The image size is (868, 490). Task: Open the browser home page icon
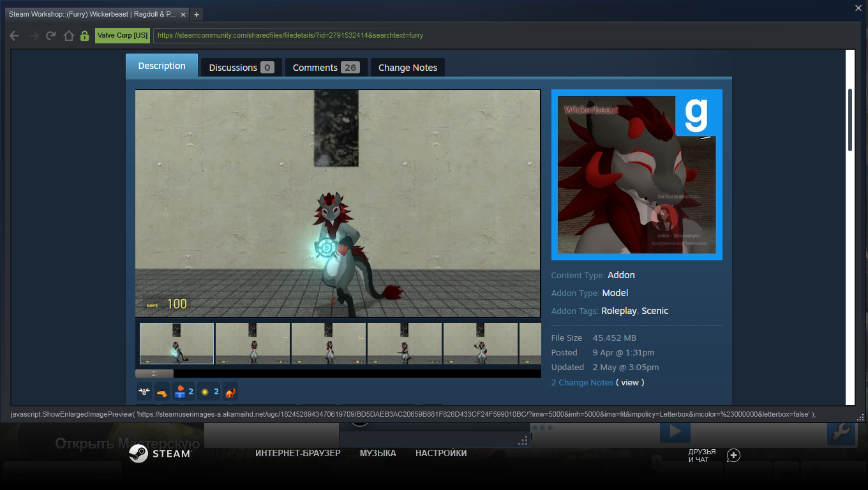(69, 36)
